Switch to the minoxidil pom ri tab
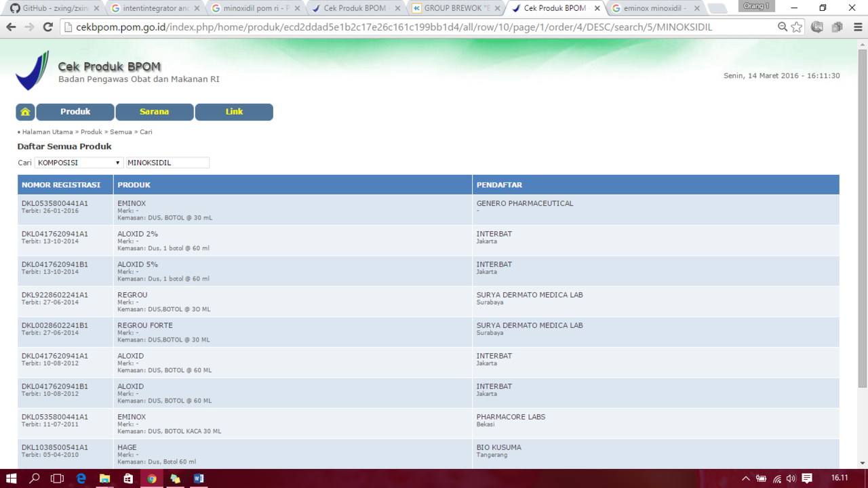 (255, 8)
